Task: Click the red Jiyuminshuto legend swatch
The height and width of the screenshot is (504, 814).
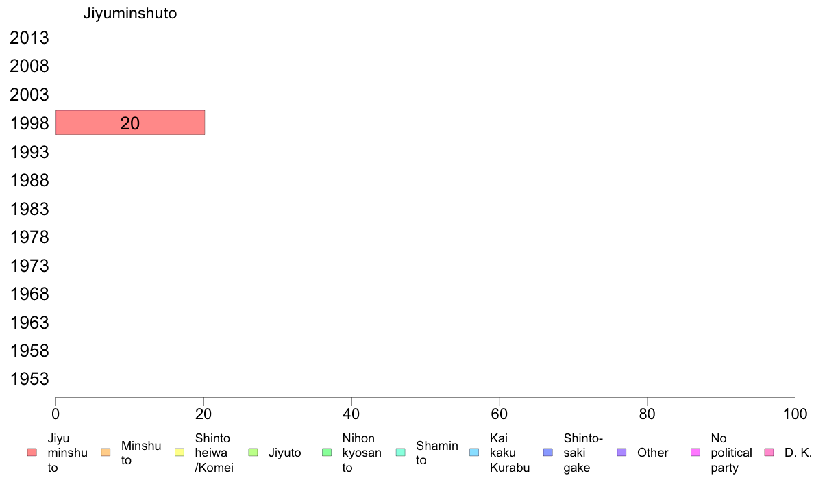Action: tap(32, 453)
